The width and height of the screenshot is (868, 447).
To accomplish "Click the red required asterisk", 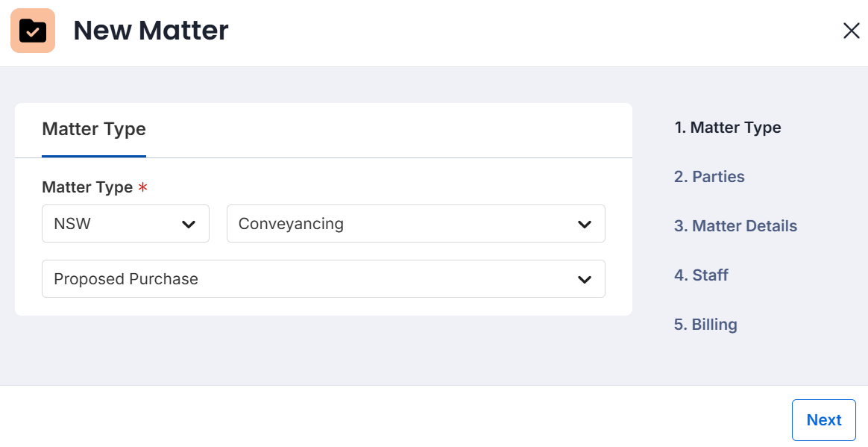I will coord(142,187).
